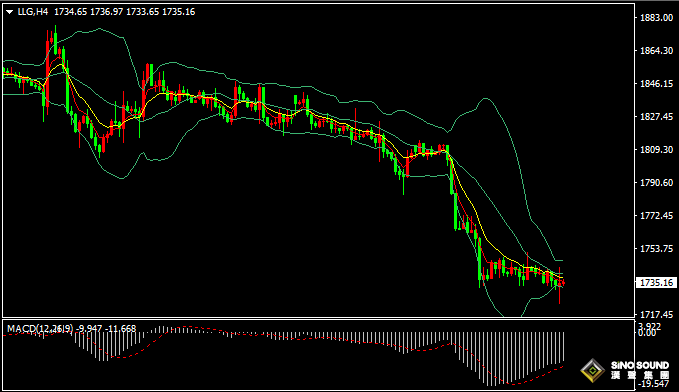This screenshot has height=392, width=679.
Task: Select the 1864.30 price axis label
Action: pyautogui.click(x=656, y=51)
